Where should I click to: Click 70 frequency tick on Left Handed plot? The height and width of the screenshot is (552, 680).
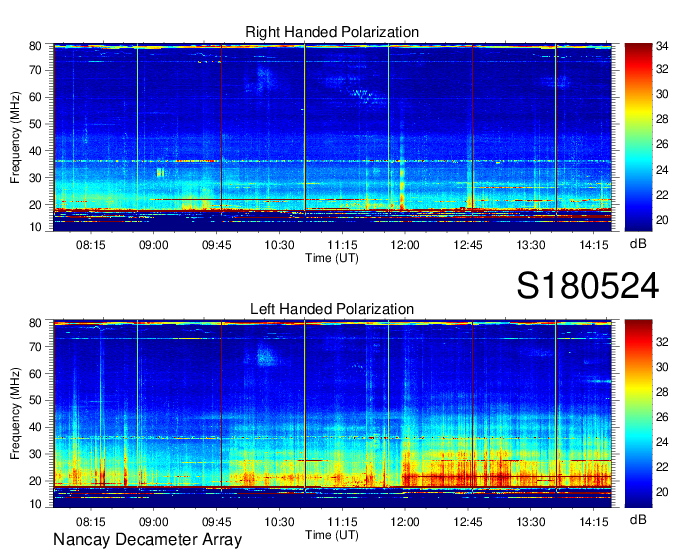coord(35,346)
